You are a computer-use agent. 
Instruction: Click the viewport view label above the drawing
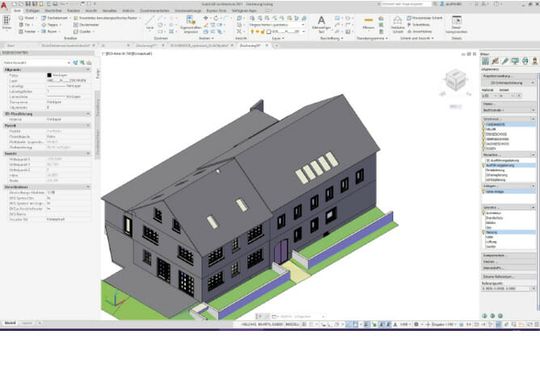[x=128, y=54]
